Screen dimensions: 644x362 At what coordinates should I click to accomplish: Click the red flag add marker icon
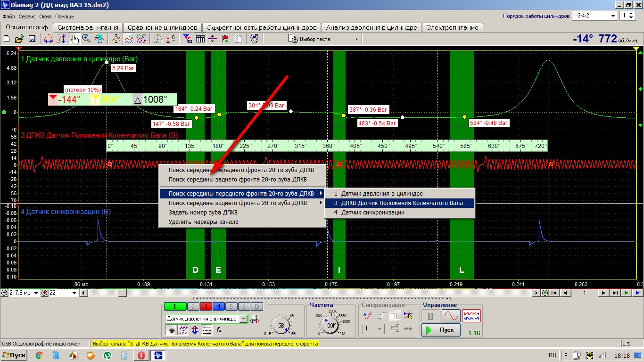coord(225,39)
